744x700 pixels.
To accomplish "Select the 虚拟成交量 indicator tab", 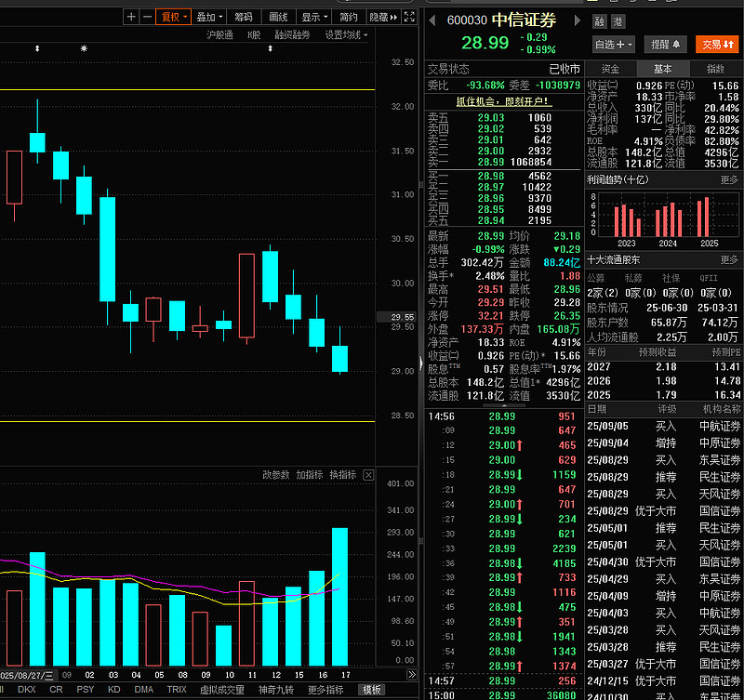I will (x=222, y=690).
